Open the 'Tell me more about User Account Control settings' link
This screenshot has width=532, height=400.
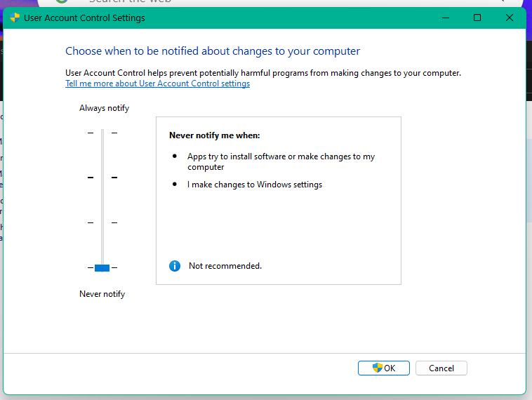pyautogui.click(x=157, y=84)
